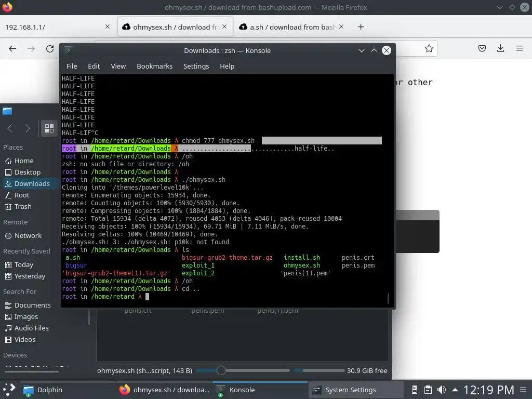Click Dolphin window folder icon
532x399 pixels.
pyautogui.click(x=7, y=111)
